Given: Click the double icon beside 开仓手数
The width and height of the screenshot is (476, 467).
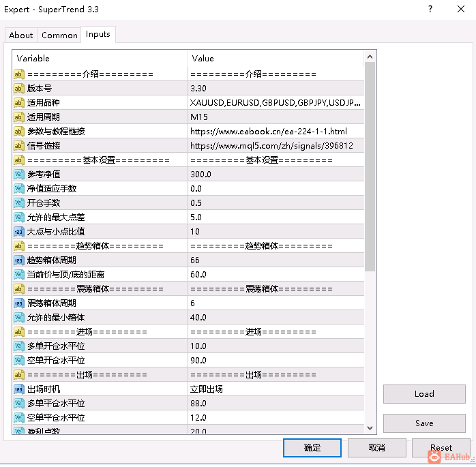Looking at the screenshot, I should 18,202.
